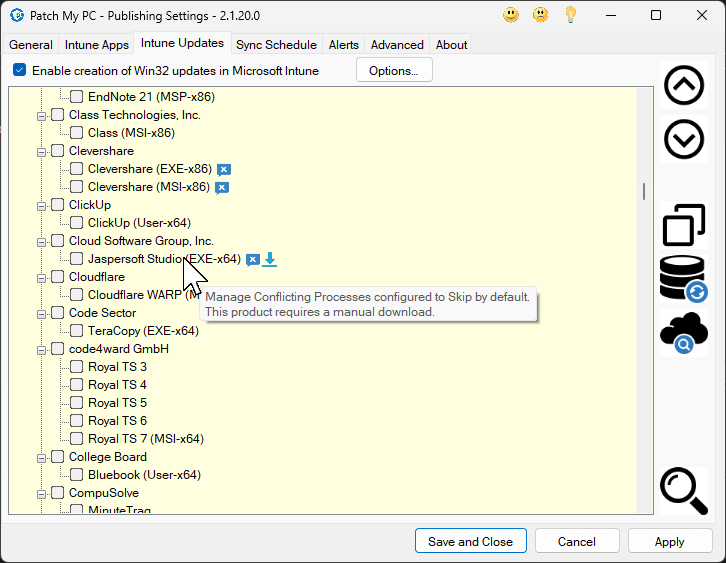Select the Code Sector vendor label
The image size is (726, 563).
point(102,313)
